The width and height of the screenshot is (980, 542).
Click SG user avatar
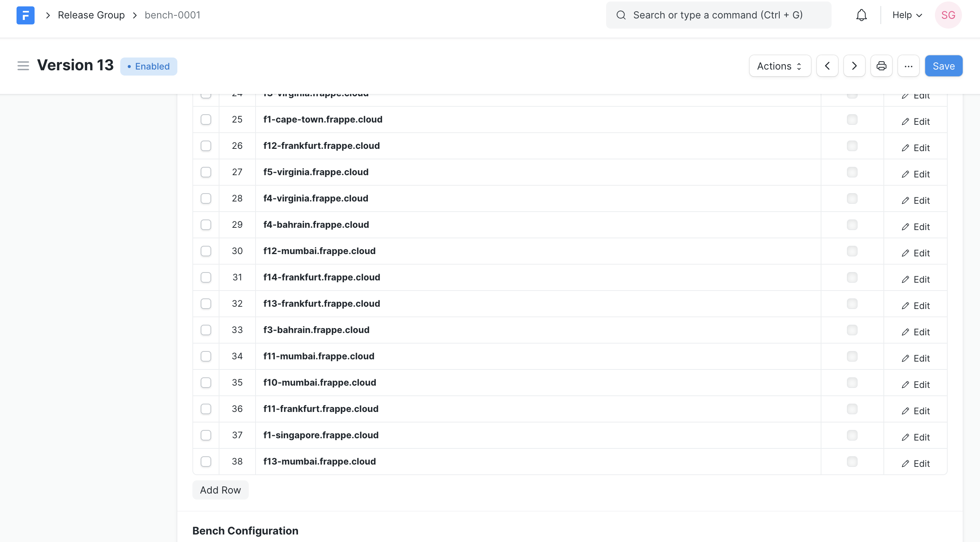[x=948, y=15]
